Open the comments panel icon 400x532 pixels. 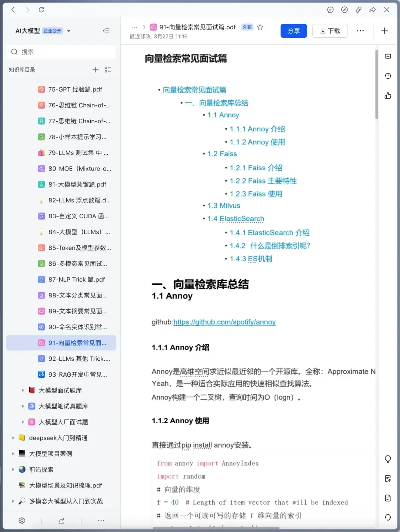pos(388,56)
